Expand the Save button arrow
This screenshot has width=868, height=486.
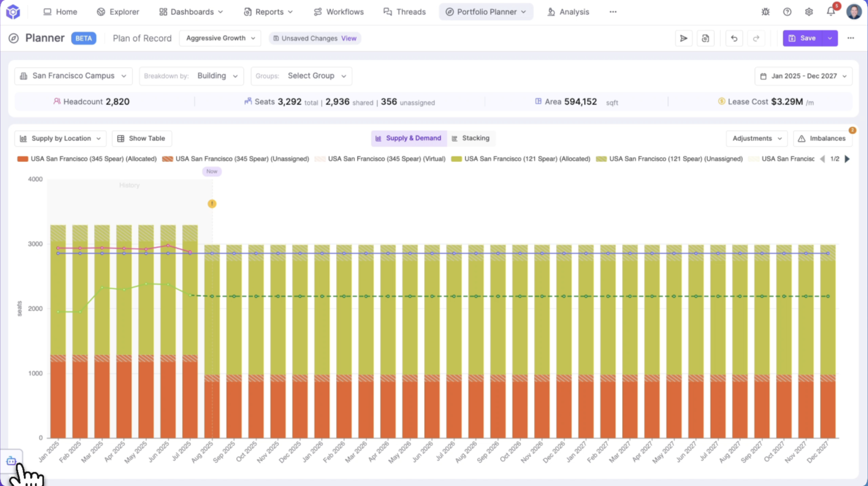[830, 38]
